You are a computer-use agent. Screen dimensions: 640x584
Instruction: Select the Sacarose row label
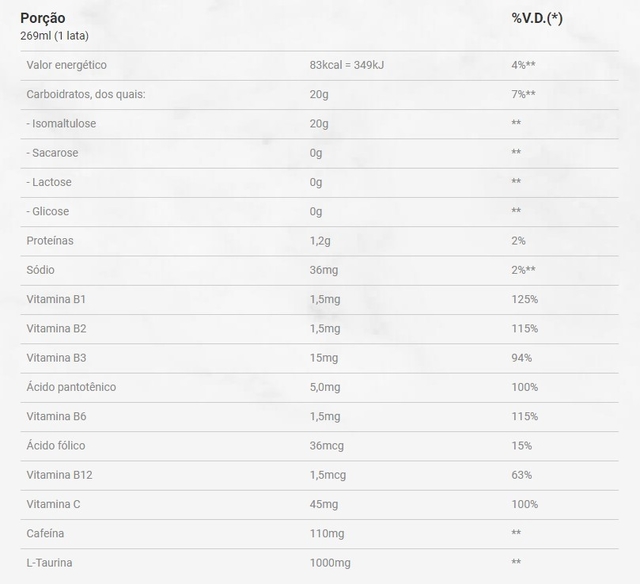[x=52, y=153]
